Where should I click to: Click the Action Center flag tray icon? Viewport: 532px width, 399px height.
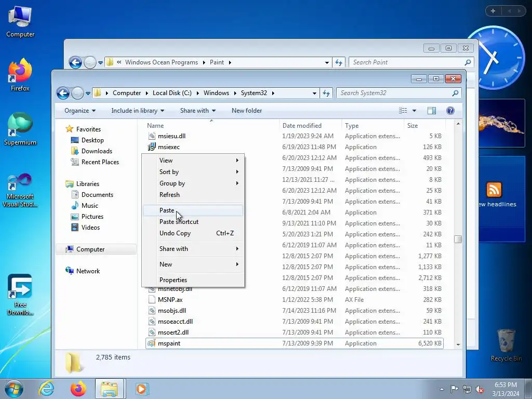(454, 389)
